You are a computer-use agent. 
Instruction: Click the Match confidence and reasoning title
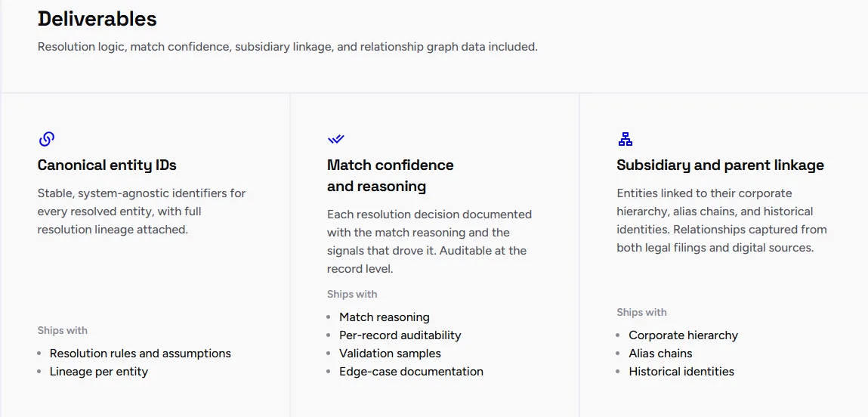(x=391, y=175)
